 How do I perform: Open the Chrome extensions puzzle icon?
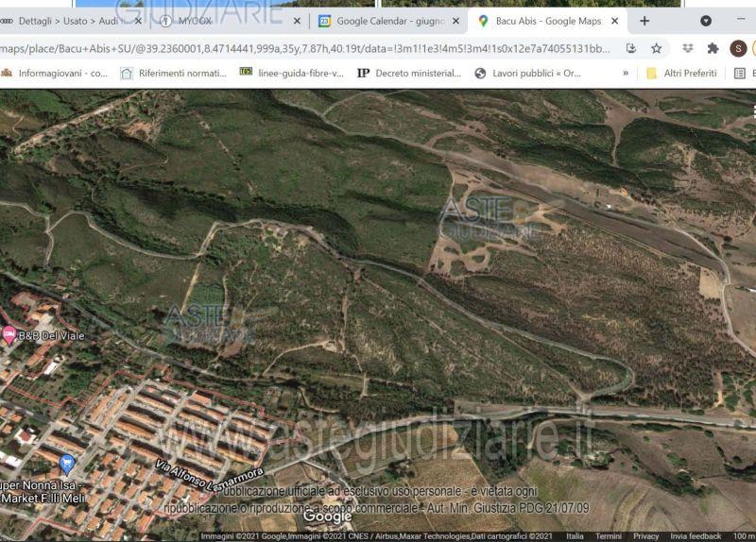(x=713, y=48)
